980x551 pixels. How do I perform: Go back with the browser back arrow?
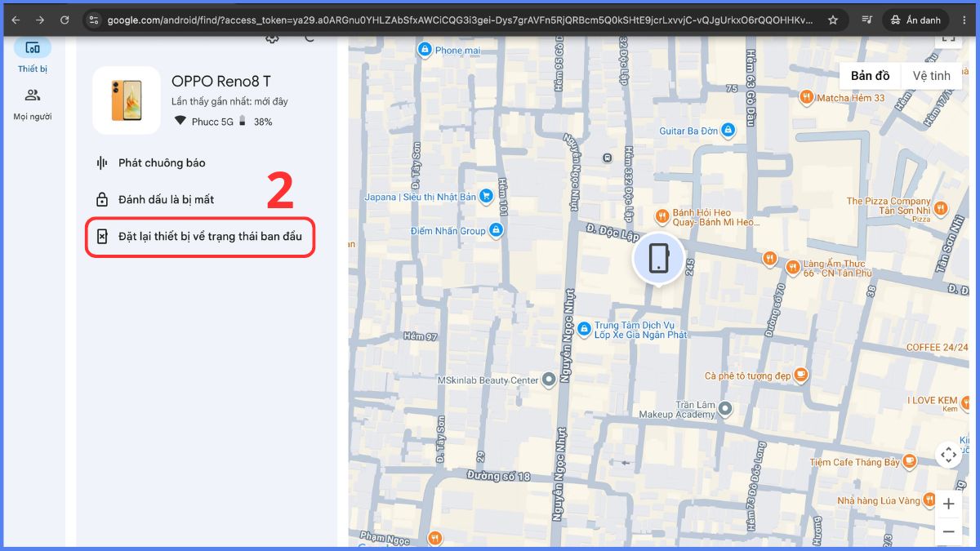tap(16, 20)
